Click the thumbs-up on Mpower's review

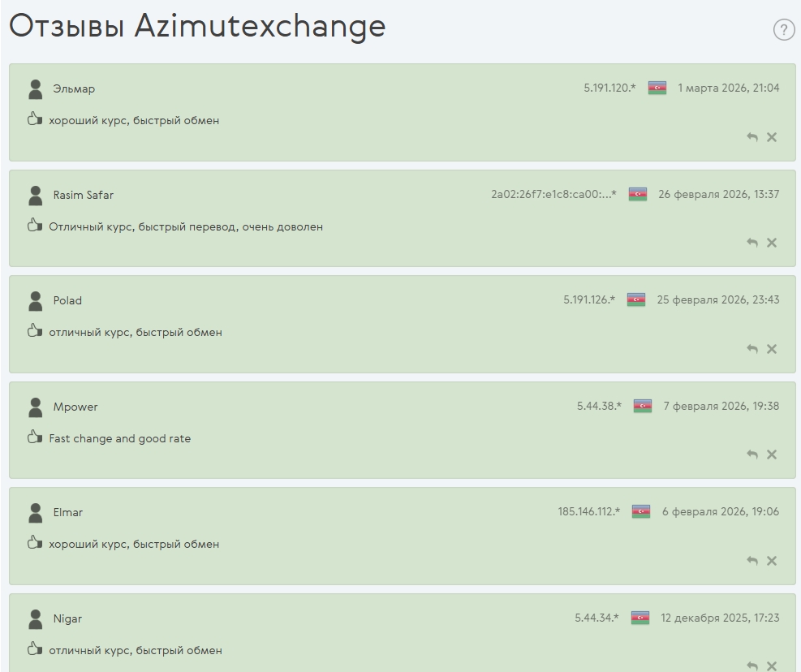tap(34, 437)
